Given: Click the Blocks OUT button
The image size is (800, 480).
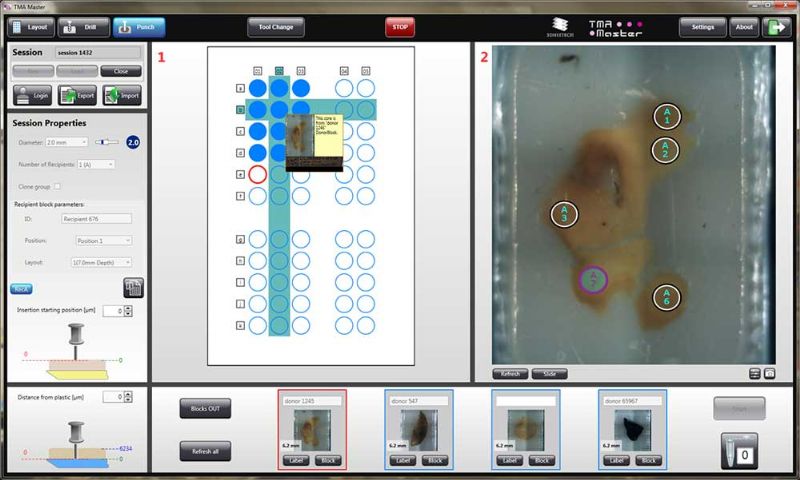Looking at the screenshot, I should click(x=205, y=408).
